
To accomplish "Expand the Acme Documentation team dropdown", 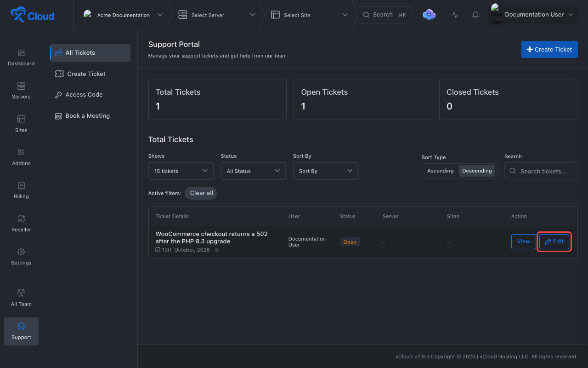I will click(x=123, y=15).
